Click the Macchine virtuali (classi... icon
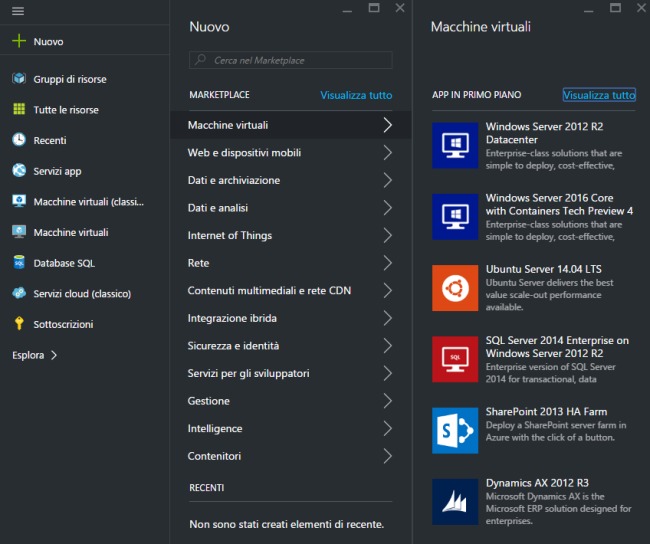Screen dimensions: 650x544 point(19,201)
